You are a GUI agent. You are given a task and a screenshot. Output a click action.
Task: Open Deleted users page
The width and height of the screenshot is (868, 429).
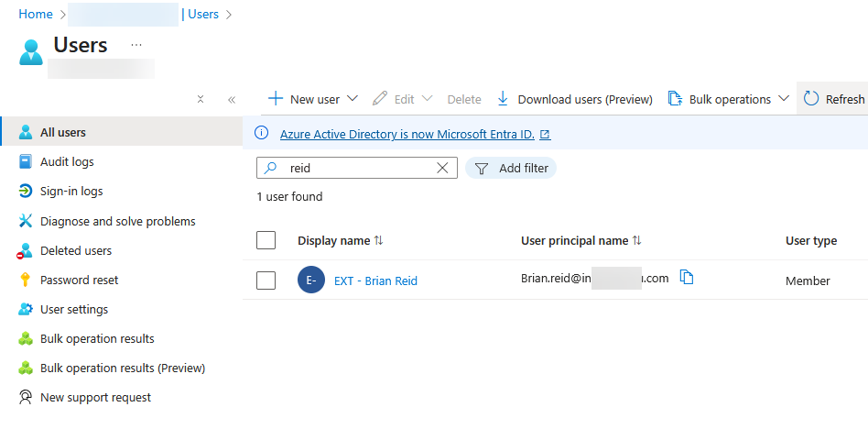tap(76, 250)
